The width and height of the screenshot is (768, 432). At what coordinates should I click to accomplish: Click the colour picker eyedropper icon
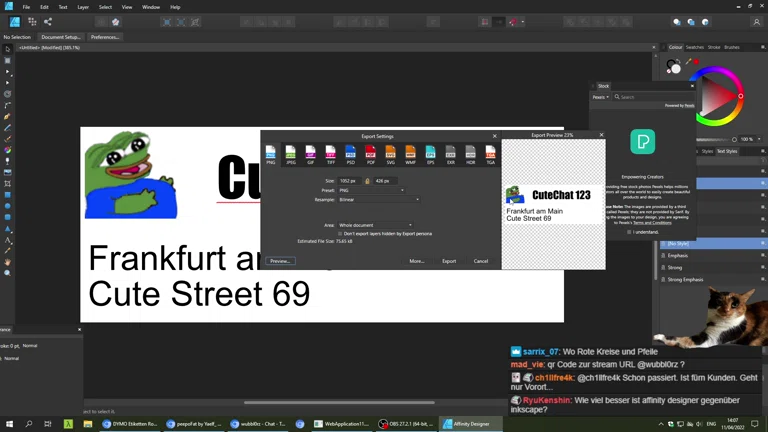click(x=689, y=62)
